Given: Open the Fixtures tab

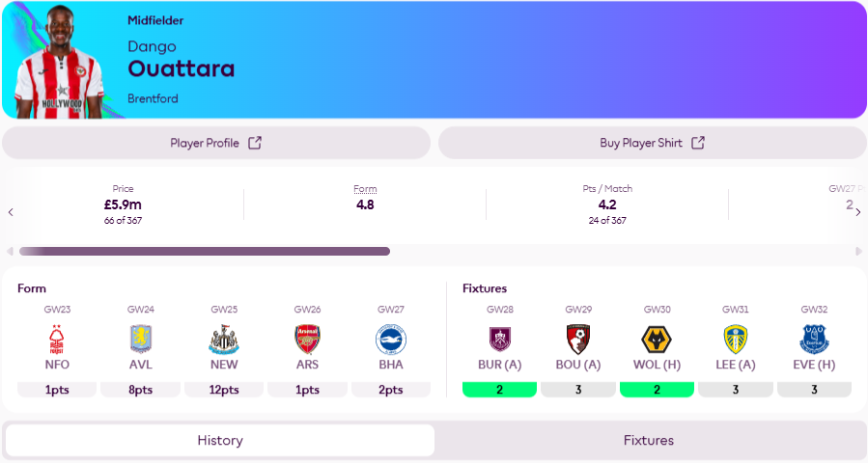Looking at the screenshot, I should click(649, 440).
